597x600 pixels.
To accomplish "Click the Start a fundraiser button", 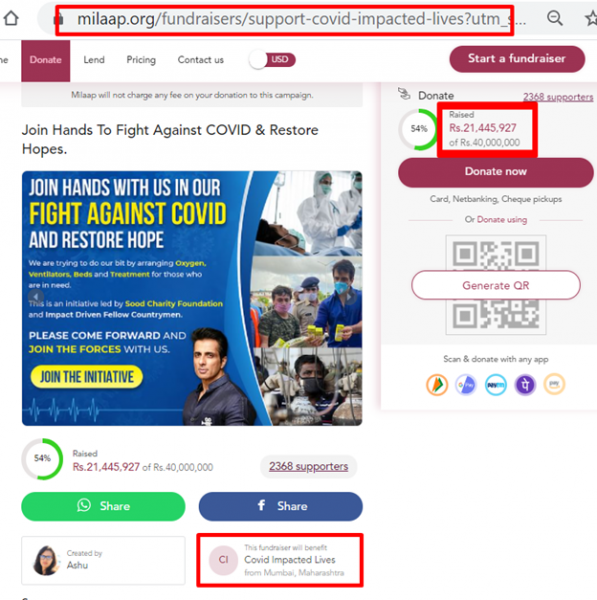I will point(517,59).
